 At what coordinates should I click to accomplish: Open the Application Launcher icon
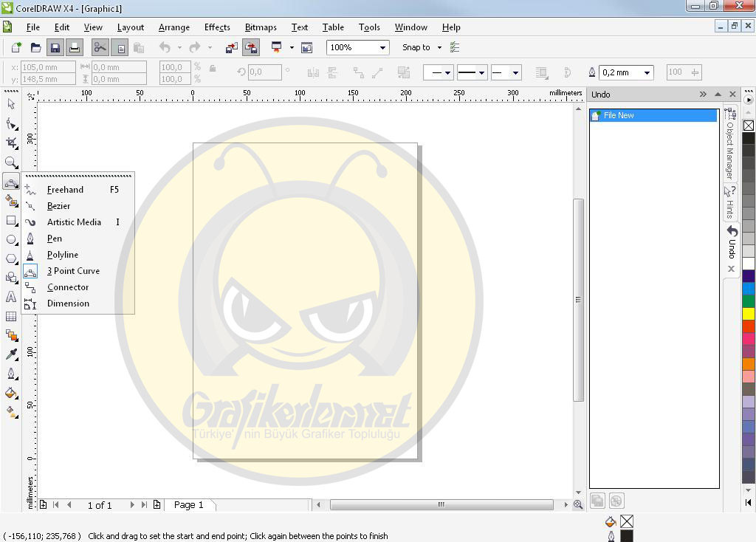tap(276, 47)
